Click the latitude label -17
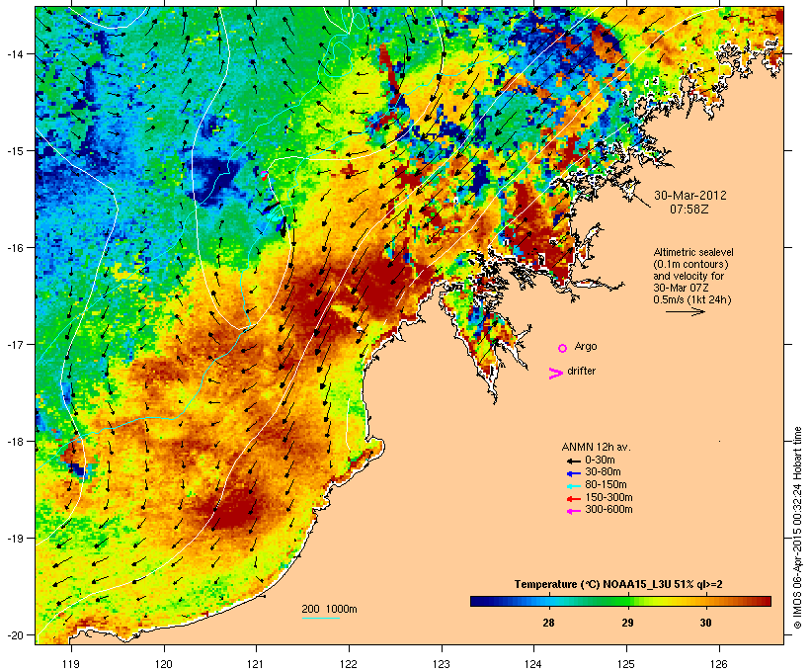 pyautogui.click(x=14, y=345)
